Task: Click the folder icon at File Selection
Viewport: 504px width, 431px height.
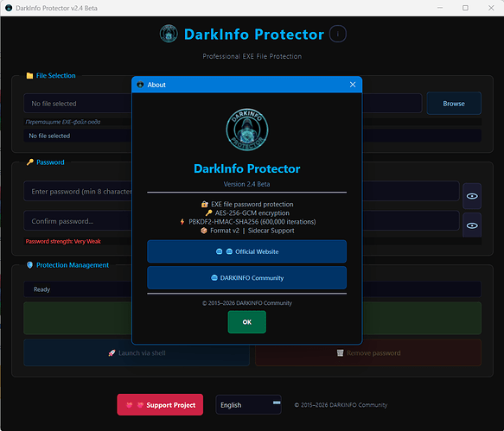Action: [29, 75]
